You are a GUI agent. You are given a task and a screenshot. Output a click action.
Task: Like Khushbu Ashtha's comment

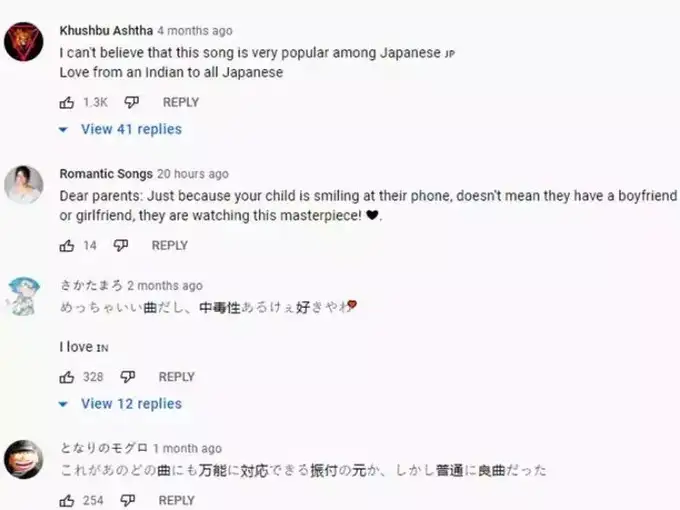[67, 102]
